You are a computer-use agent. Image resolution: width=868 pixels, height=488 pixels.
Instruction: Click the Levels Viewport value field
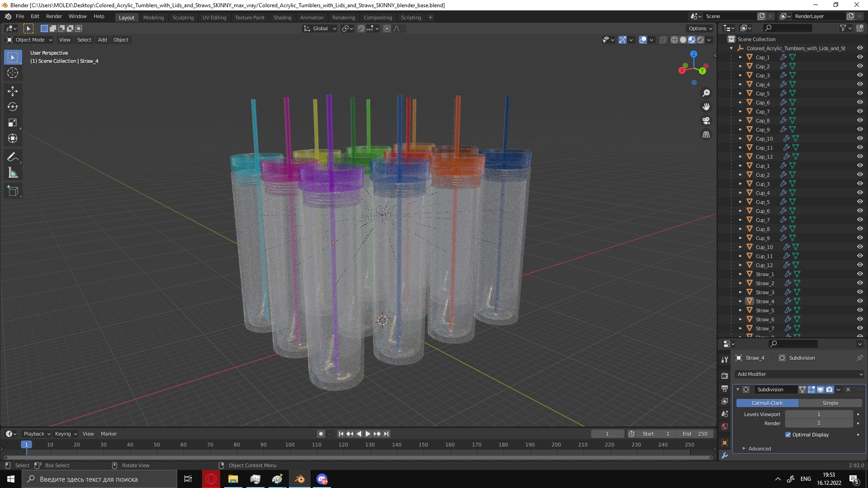pos(819,414)
